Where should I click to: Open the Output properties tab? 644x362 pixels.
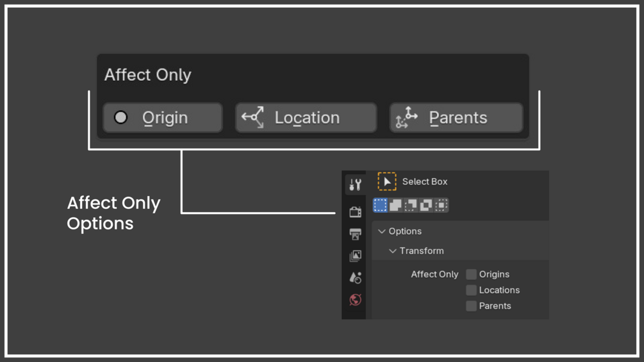355,234
